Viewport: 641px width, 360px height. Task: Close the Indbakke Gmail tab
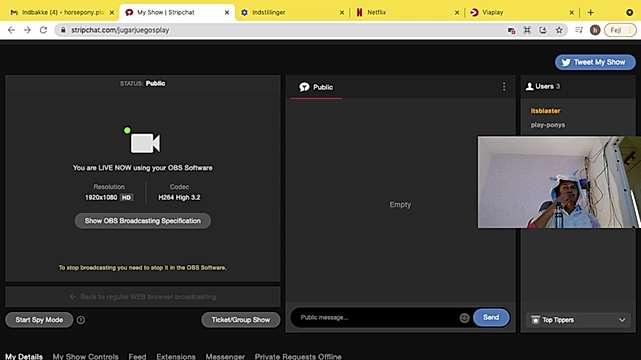[112, 13]
